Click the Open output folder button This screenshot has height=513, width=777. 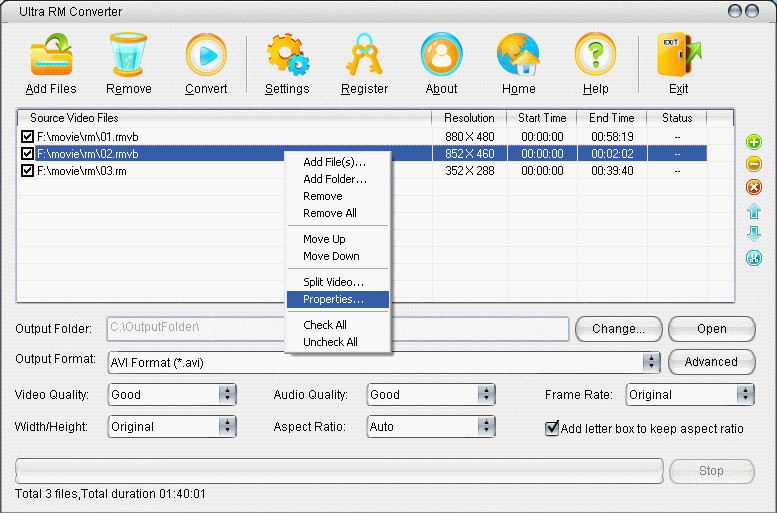712,329
